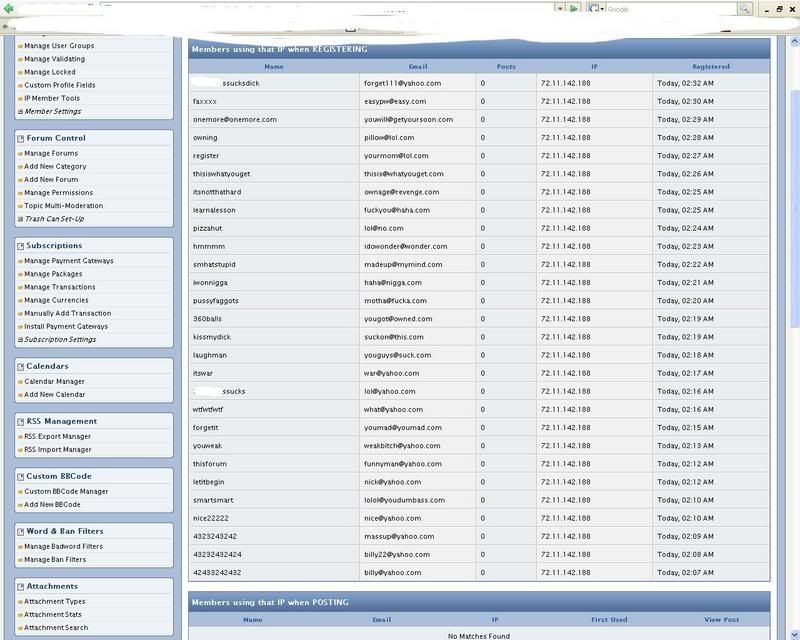Image resolution: width=800 pixels, height=640 pixels.
Task: Open Topic Multi-Moderation
Action: (64, 206)
